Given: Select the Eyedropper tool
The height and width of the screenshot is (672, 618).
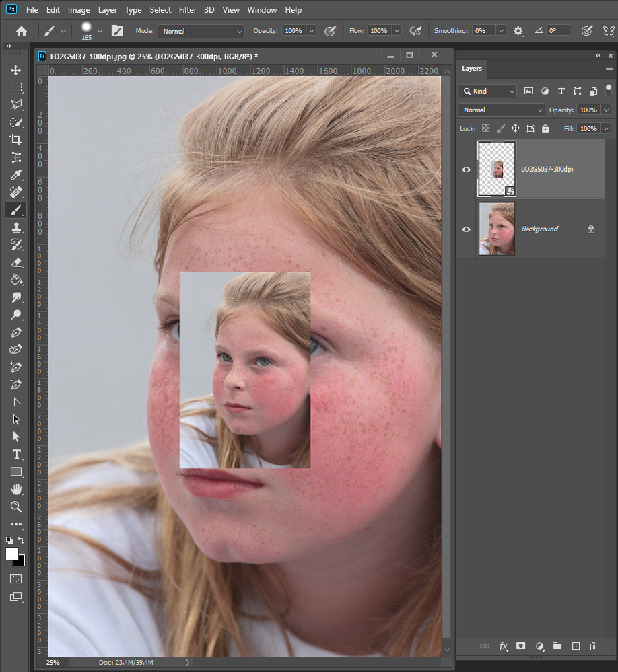Looking at the screenshot, I should click(x=16, y=175).
